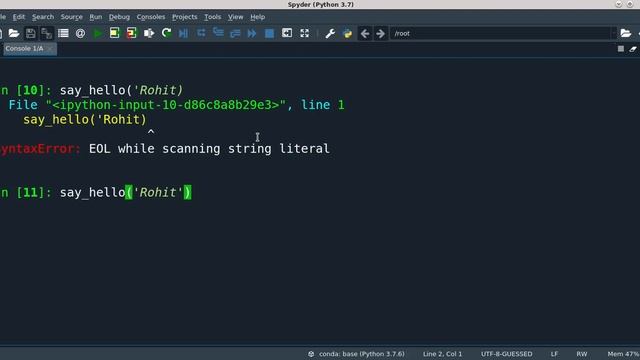Start debugging with the Debug file icon
Image resolution: width=640 pixels, height=360 pixels.
pos(183,33)
